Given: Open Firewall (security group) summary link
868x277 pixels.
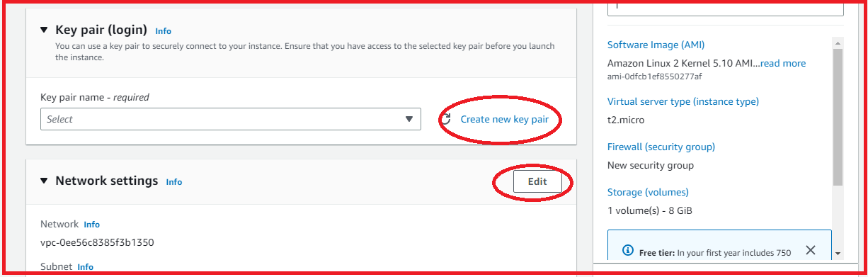Looking at the screenshot, I should [661, 147].
